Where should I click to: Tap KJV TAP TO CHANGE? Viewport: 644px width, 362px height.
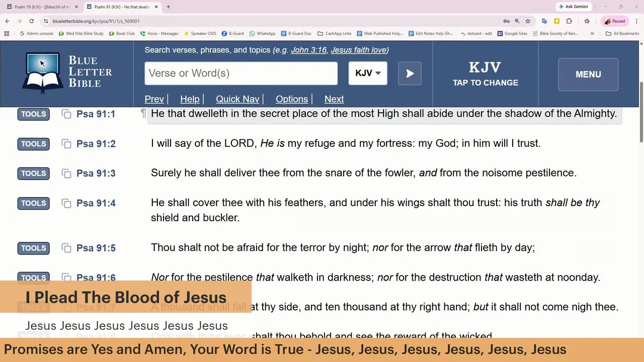tap(486, 74)
